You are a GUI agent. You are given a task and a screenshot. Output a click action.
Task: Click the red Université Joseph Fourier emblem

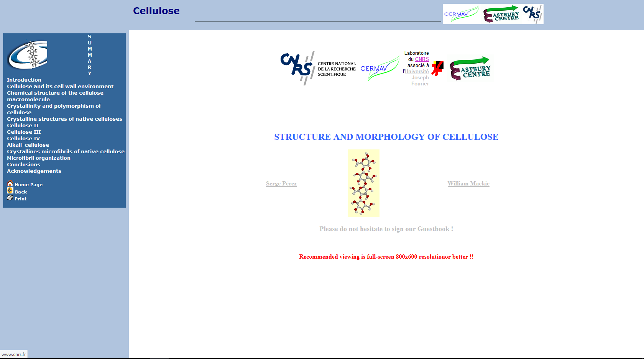point(437,69)
